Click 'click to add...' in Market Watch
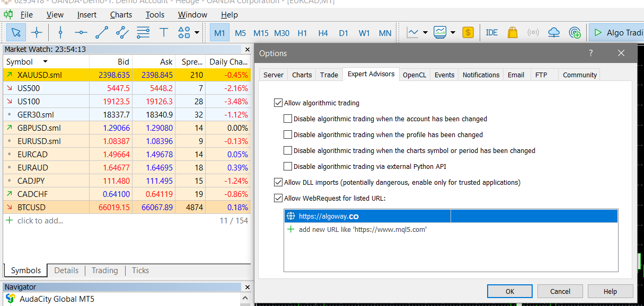Viewport: 644px width, 306px height. tap(40, 221)
